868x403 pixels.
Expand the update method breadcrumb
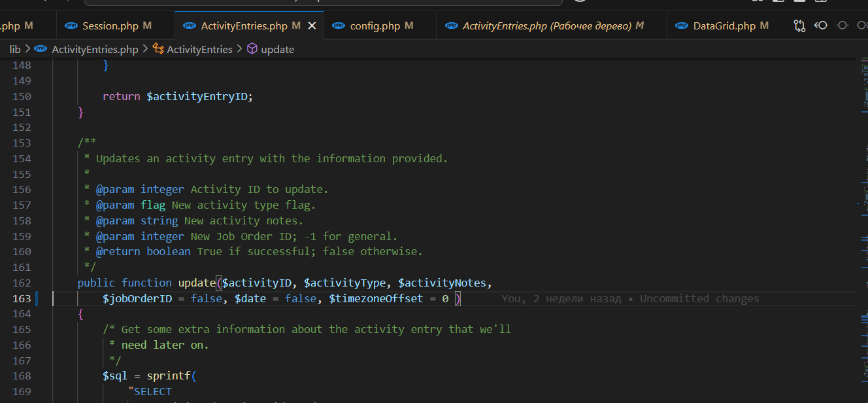278,49
